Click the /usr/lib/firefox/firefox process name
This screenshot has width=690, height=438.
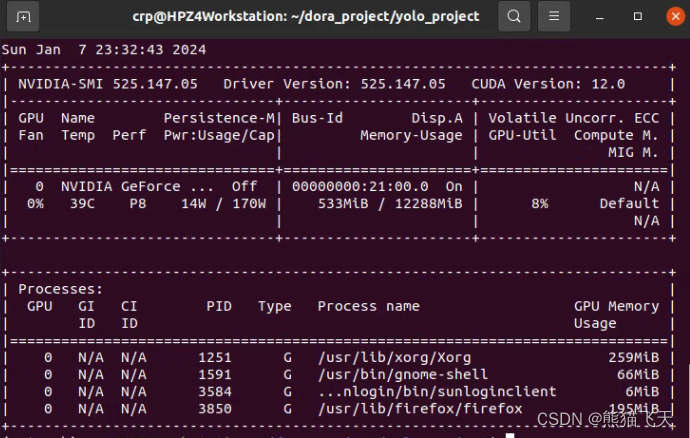click(x=420, y=409)
